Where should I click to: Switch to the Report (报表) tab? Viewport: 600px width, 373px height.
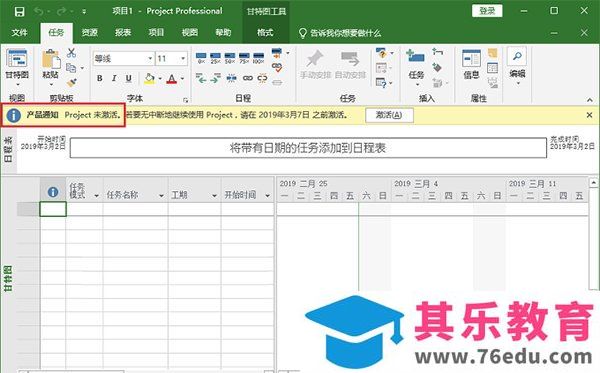tap(123, 33)
